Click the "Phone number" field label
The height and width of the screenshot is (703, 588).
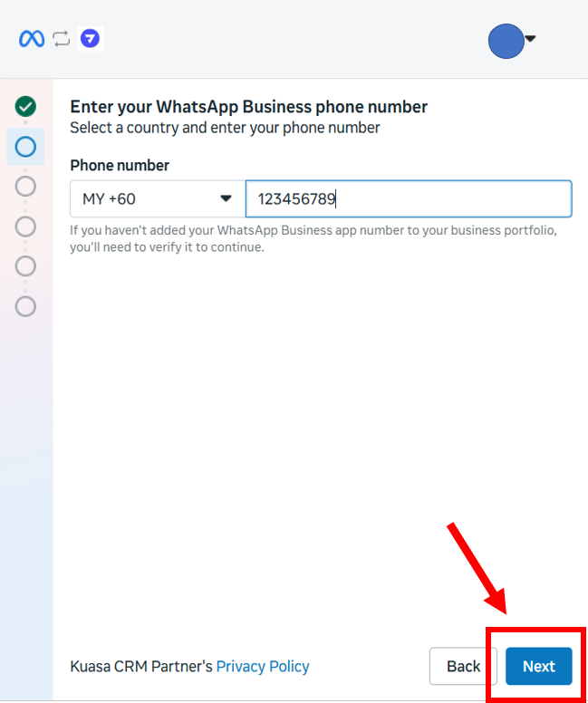coord(120,166)
